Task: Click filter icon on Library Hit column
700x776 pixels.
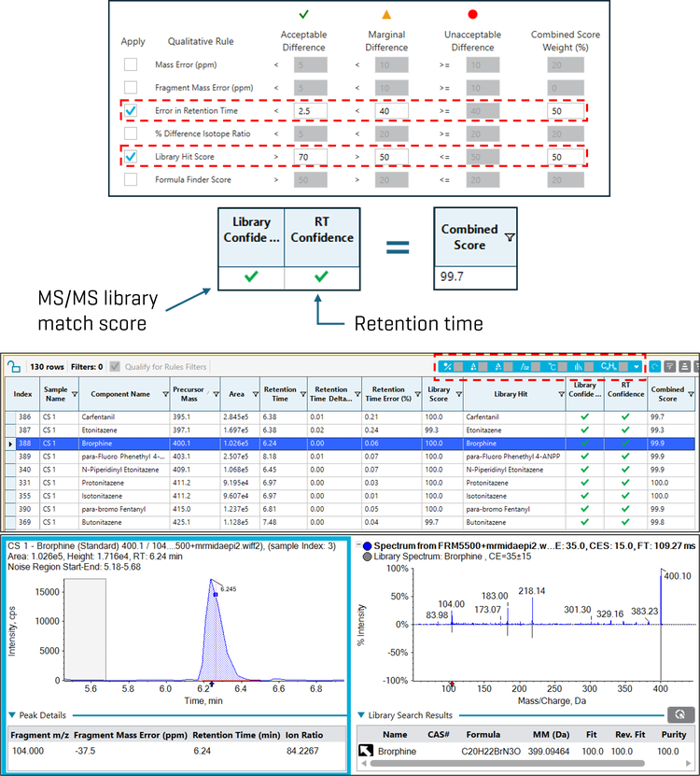Action: (x=558, y=395)
